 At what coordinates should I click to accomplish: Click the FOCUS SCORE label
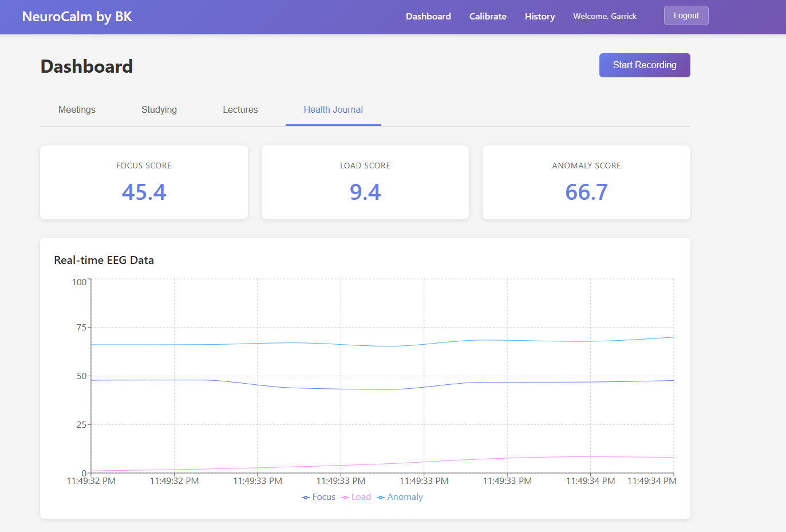[x=144, y=165]
